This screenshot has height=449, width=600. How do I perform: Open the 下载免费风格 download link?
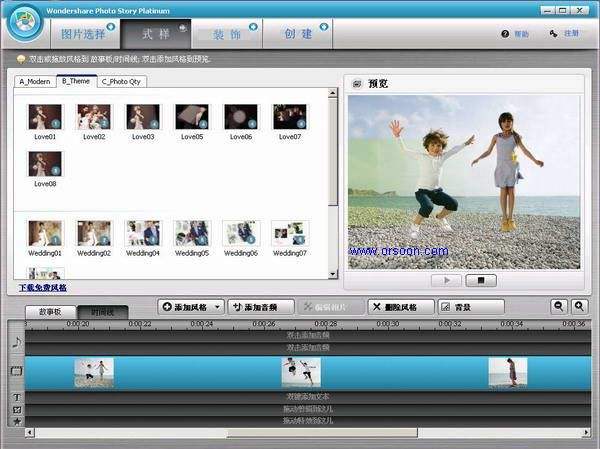point(42,287)
